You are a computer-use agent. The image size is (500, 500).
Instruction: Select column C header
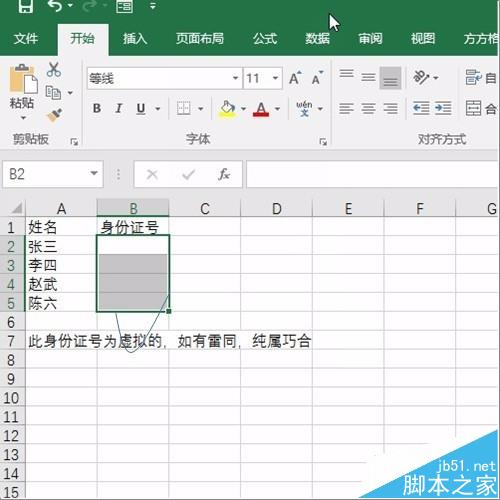tap(205, 209)
